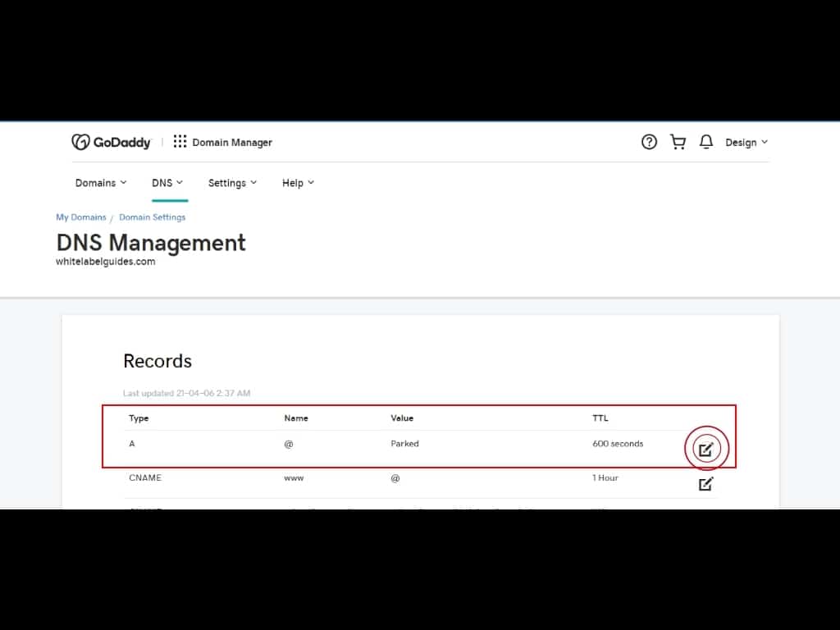
Task: Click the Domain Manager title
Action: (232, 142)
